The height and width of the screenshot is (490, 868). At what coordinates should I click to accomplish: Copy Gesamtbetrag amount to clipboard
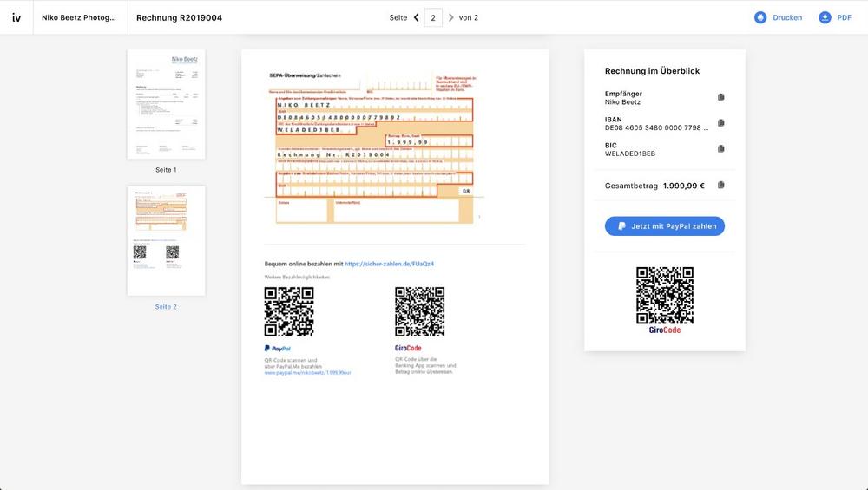(x=720, y=186)
